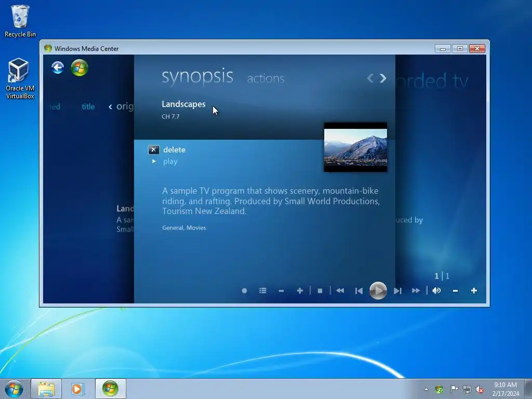This screenshot has width=532, height=399.
Task: Switch to the actions tab
Action: click(265, 78)
